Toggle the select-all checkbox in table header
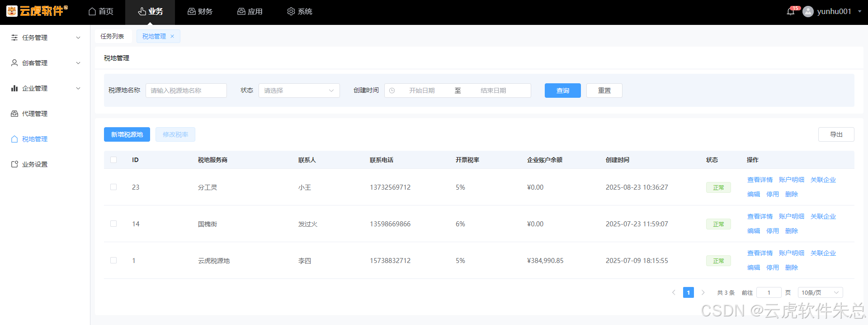The width and height of the screenshot is (868, 325). (x=113, y=160)
